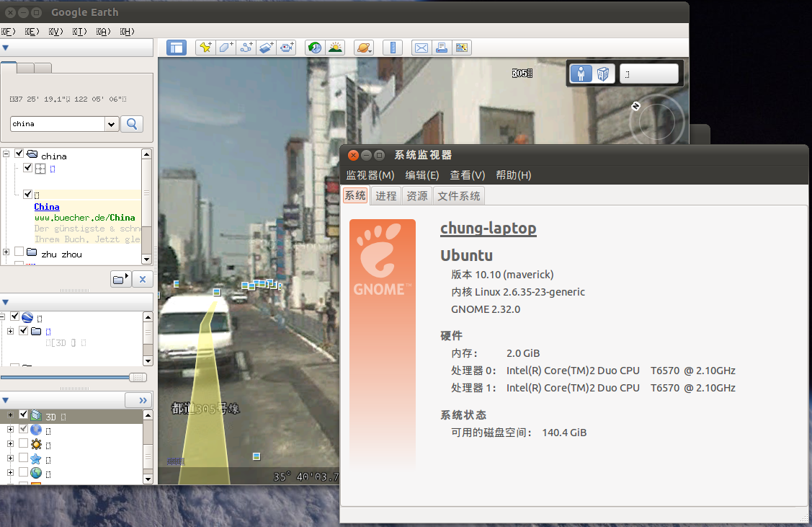Toggle the sidebar panel icon in Google Earth toolbar

pos(177,48)
